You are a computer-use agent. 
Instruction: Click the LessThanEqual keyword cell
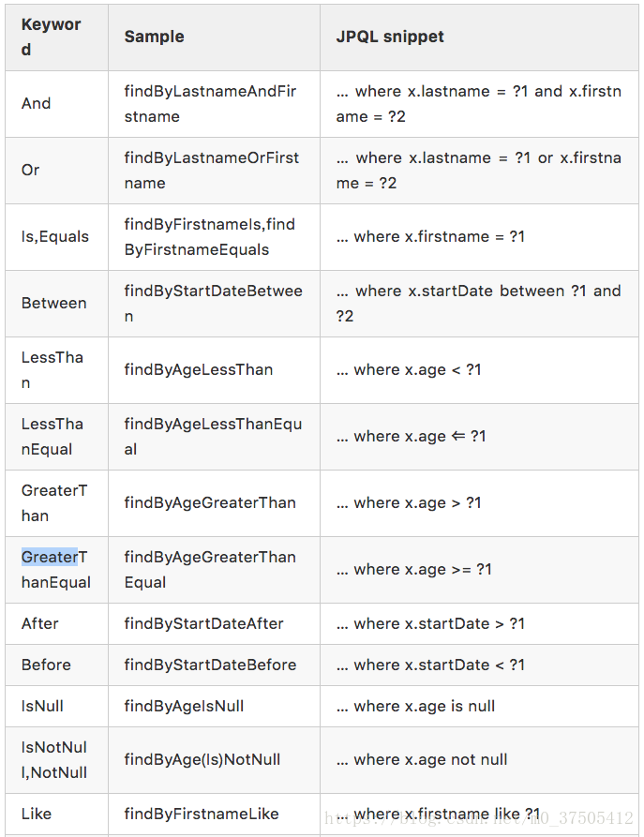pyautogui.click(x=56, y=437)
